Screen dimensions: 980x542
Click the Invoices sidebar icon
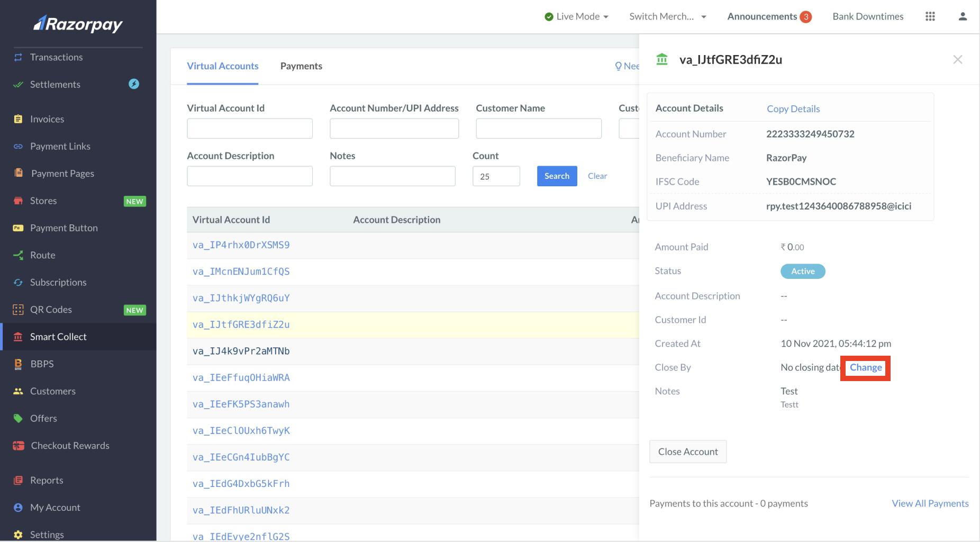click(18, 119)
